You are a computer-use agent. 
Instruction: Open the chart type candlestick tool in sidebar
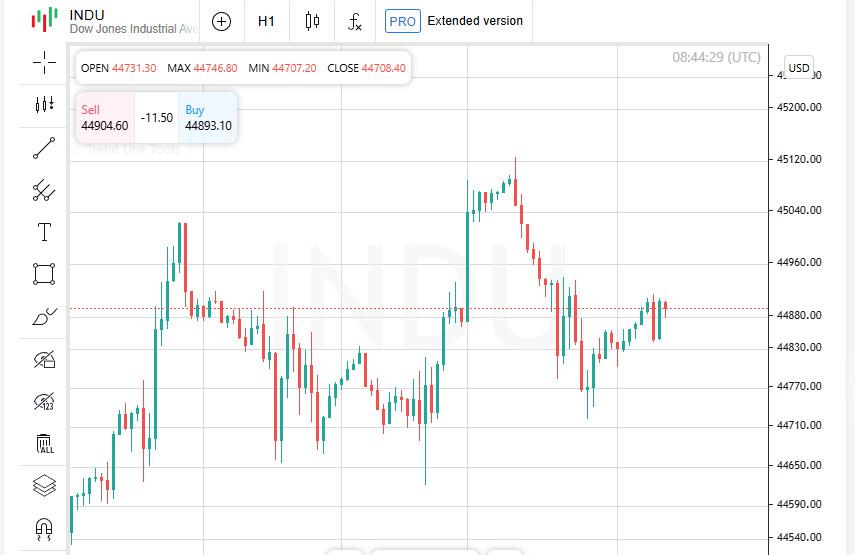[x=44, y=104]
